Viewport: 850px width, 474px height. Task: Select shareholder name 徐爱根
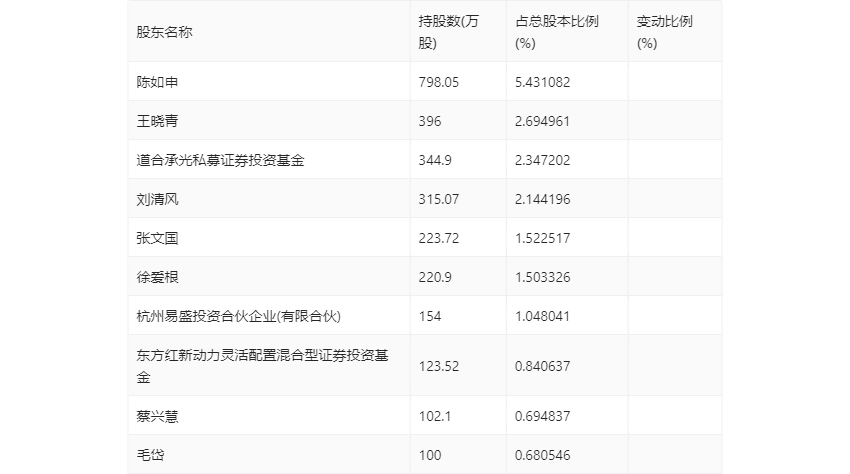157,277
